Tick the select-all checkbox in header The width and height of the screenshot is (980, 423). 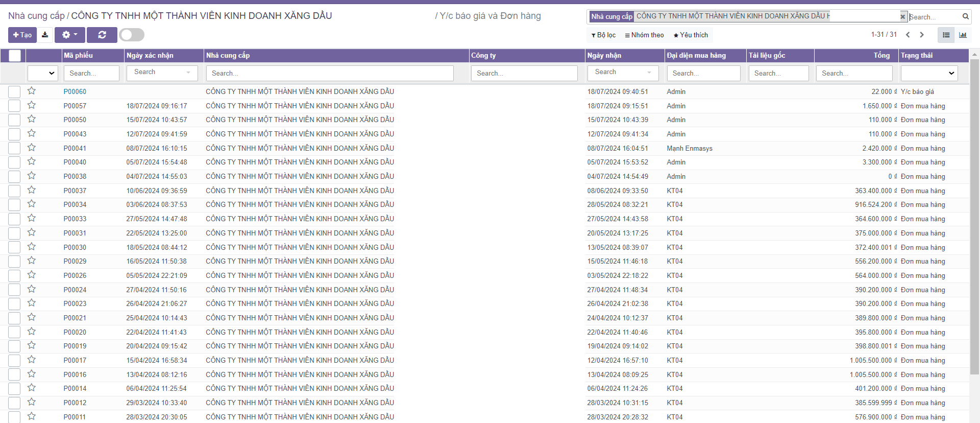15,55
